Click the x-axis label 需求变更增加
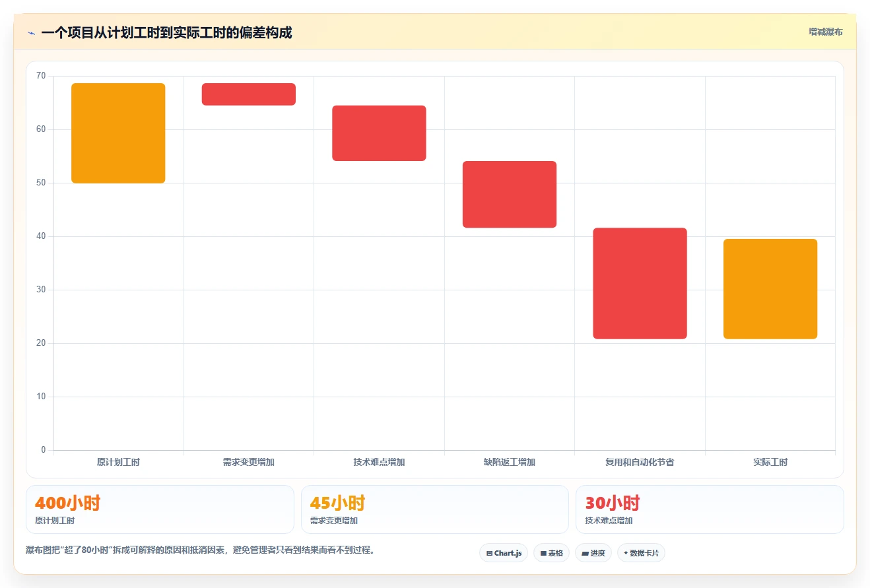This screenshot has height=588, width=870. coord(249,463)
